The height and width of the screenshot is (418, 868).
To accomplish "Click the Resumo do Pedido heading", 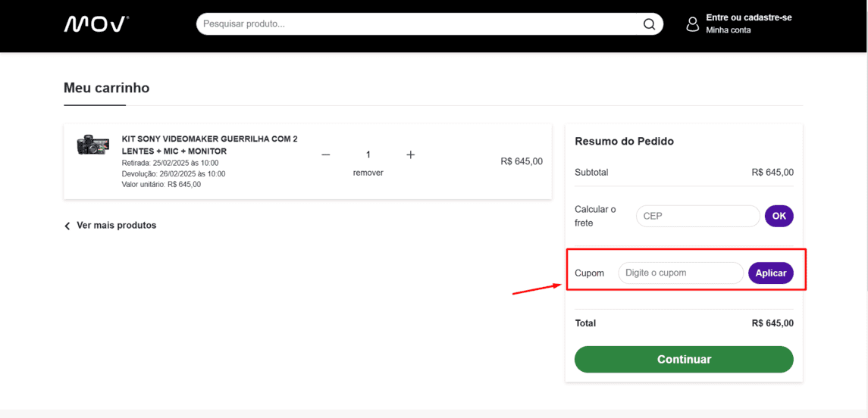I will 625,142.
